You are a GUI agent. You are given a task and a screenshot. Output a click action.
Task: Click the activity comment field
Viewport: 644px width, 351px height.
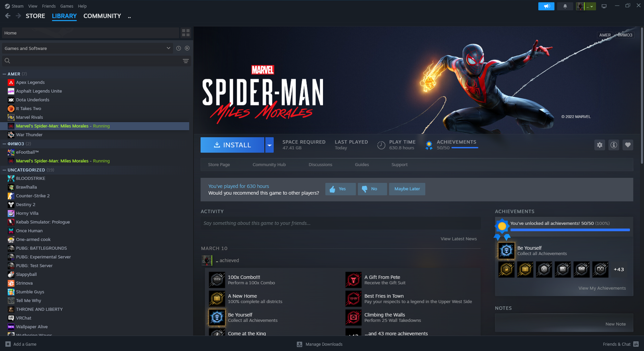click(341, 223)
